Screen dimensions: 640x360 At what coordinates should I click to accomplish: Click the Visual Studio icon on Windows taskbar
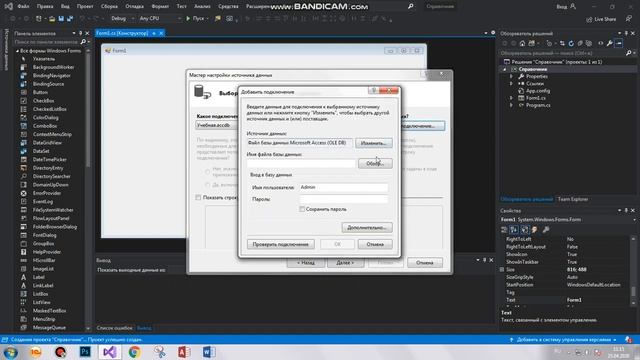pyautogui.click(x=109, y=352)
